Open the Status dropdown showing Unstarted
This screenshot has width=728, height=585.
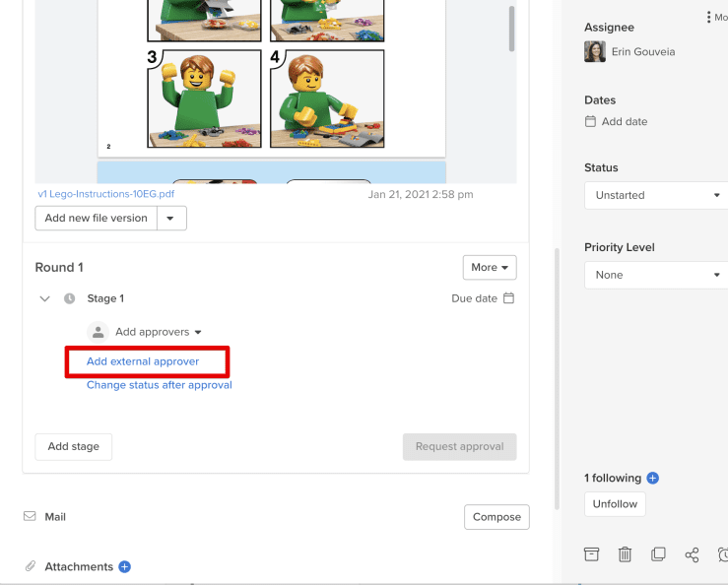[x=656, y=195]
